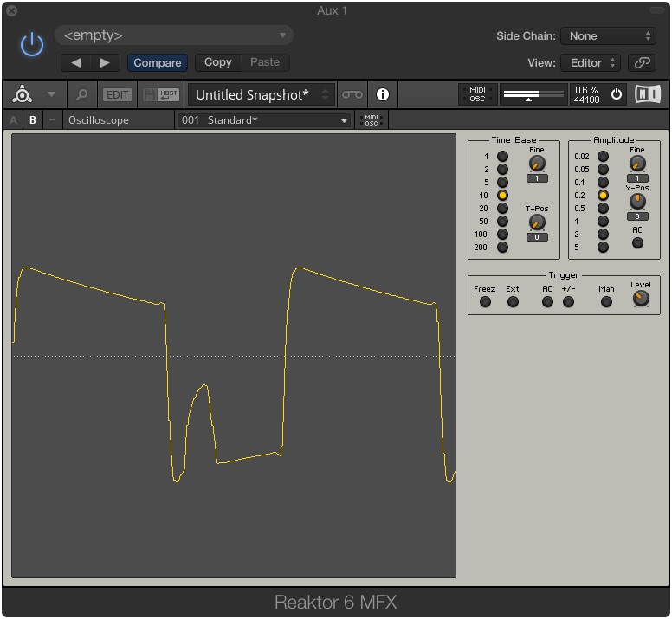The width and height of the screenshot is (672, 619).
Task: Open the Side Chain dropdown
Action: click(x=608, y=36)
